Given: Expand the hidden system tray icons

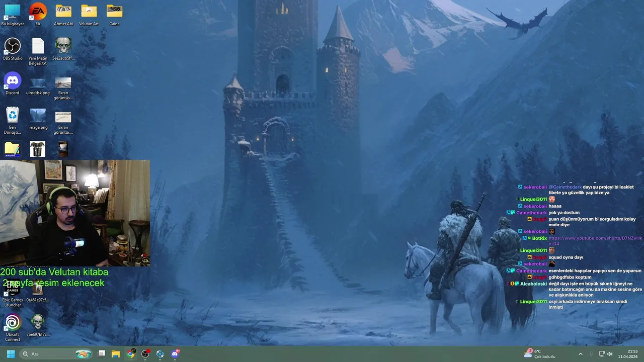Looking at the screenshot, I should (x=580, y=354).
